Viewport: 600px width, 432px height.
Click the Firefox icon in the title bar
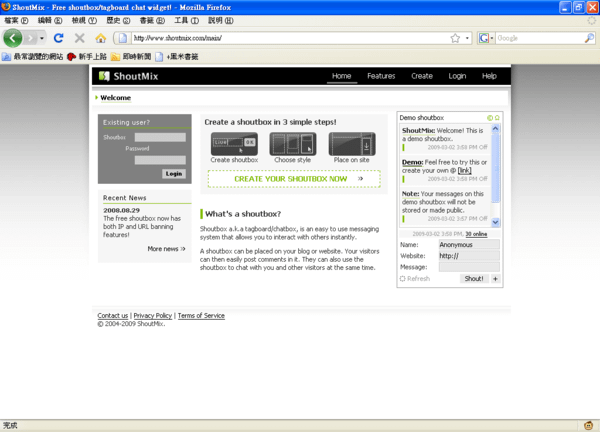click(x=6, y=7)
